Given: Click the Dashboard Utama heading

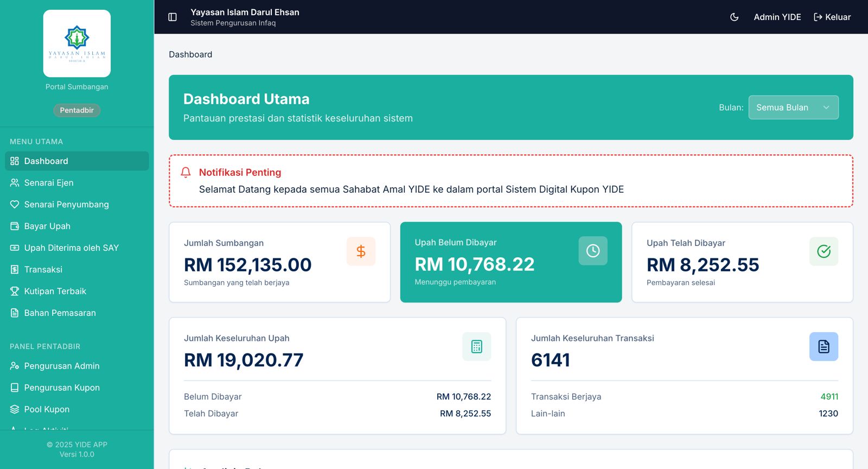Looking at the screenshot, I should [x=246, y=99].
